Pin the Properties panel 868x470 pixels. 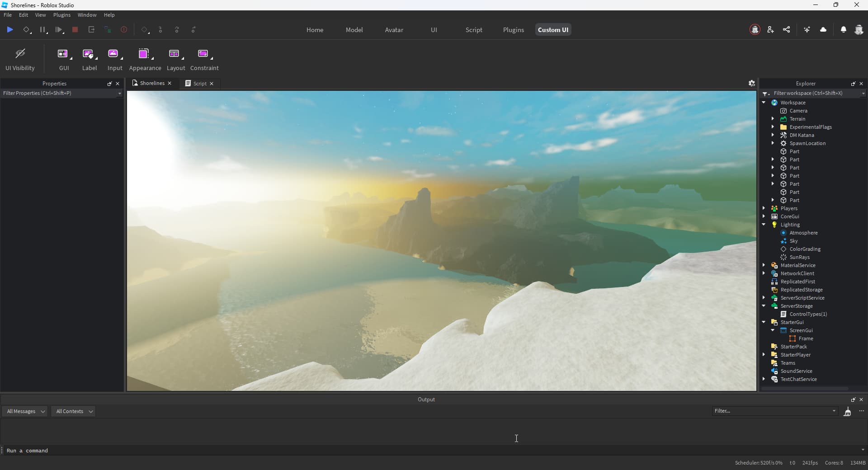point(109,84)
